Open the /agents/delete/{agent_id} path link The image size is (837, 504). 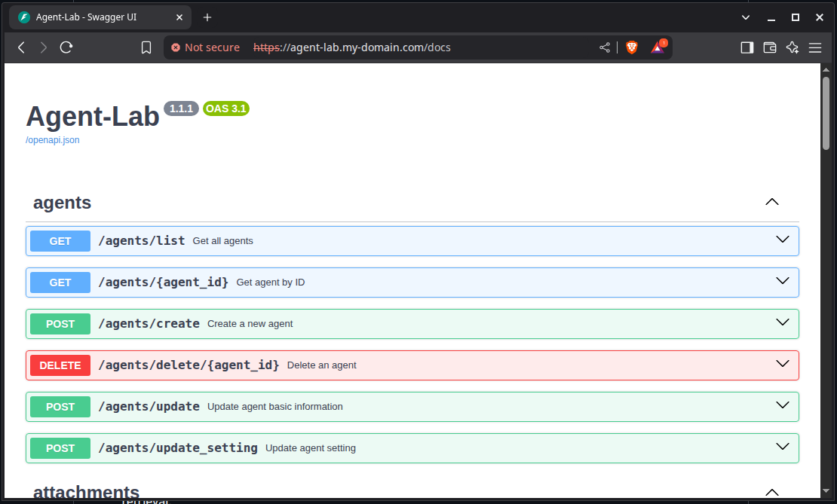pyautogui.click(x=189, y=365)
